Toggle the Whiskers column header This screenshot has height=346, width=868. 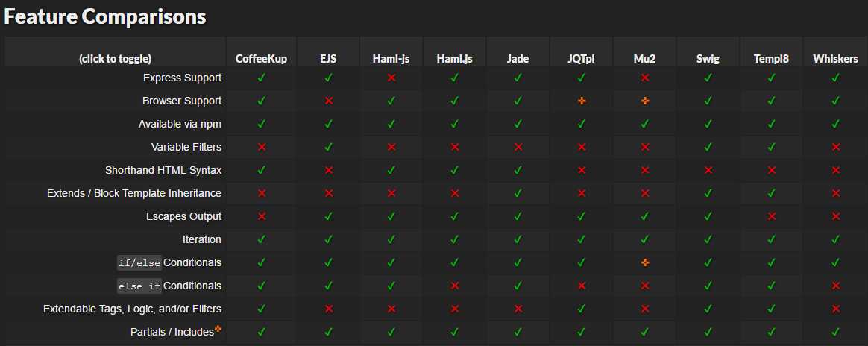[x=835, y=59]
